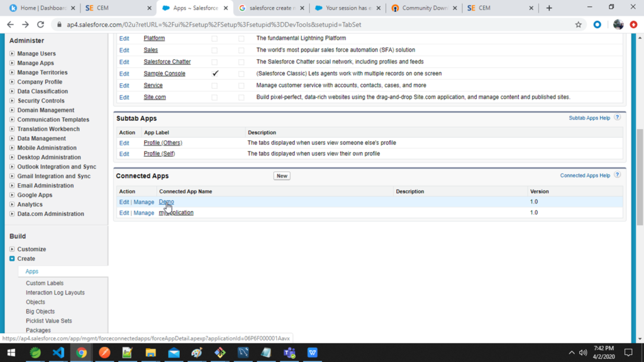The height and width of the screenshot is (362, 644).
Task: Open Postman from the taskbar
Action: [x=104, y=353]
